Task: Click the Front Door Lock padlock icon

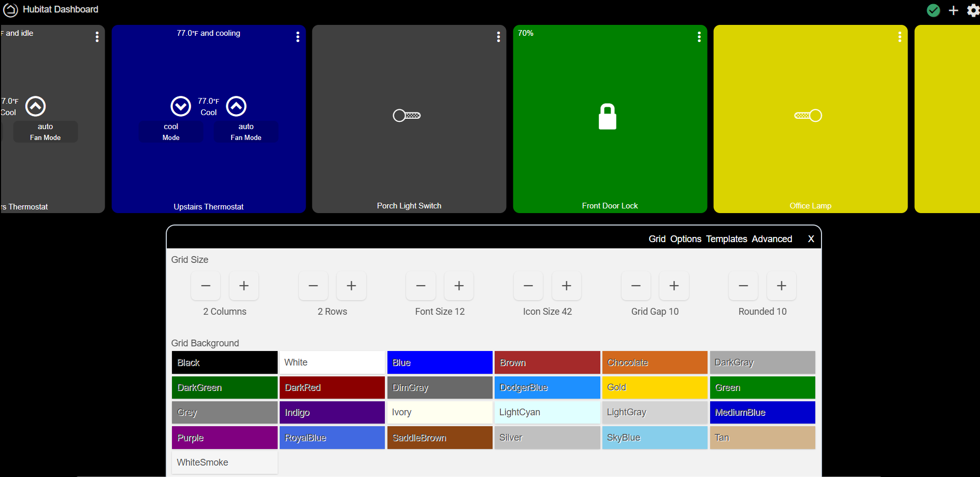Action: click(x=609, y=115)
